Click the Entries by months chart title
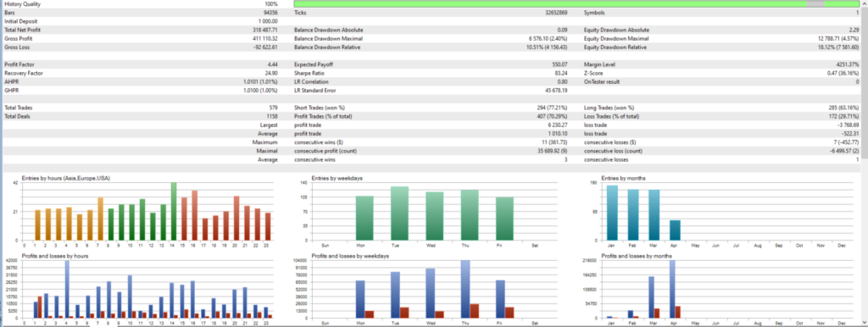Viewport: 868px width, 327px height. [x=623, y=178]
